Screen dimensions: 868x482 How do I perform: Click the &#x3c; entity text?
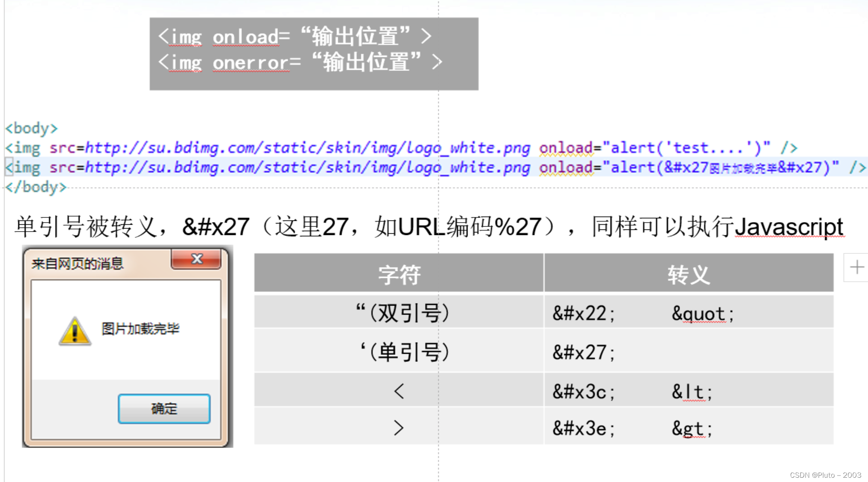point(584,392)
